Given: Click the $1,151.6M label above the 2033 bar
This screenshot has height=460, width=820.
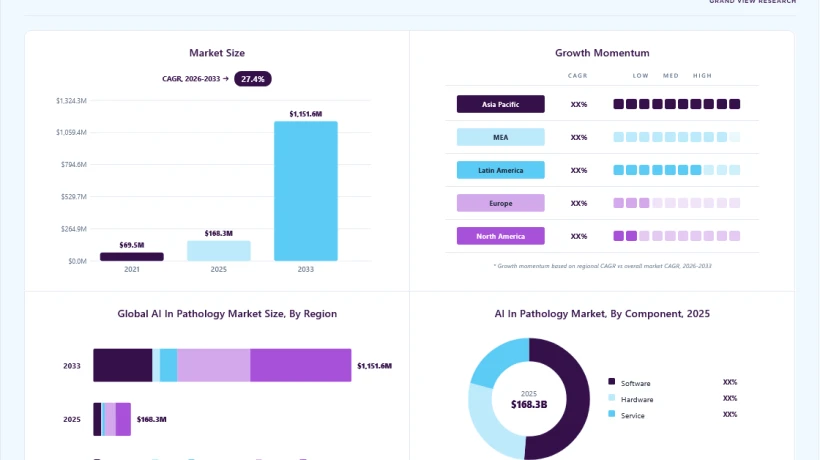Looking at the screenshot, I should pyautogui.click(x=306, y=114).
